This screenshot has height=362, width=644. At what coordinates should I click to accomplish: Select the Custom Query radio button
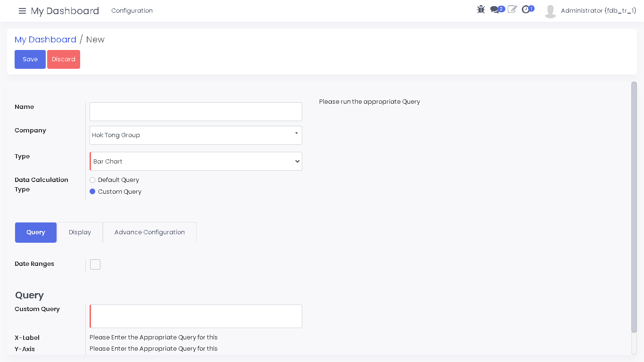coord(92,192)
